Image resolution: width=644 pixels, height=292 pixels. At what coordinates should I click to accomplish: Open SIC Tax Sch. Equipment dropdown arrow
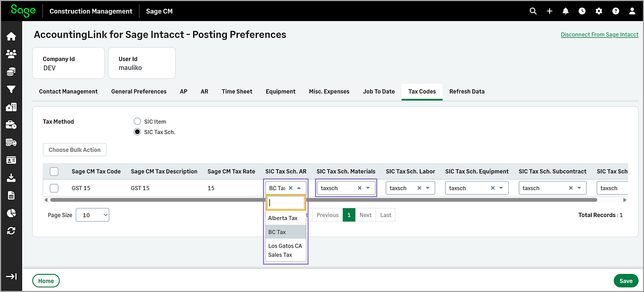coord(501,188)
